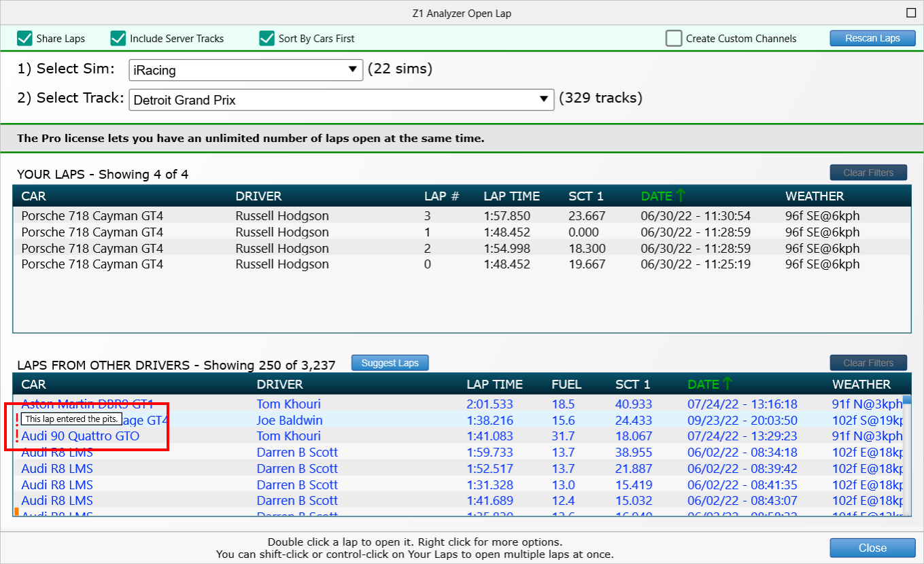Click the other drivers' list scrollbar
Image resolution: width=924 pixels, height=564 pixels.
[906, 456]
